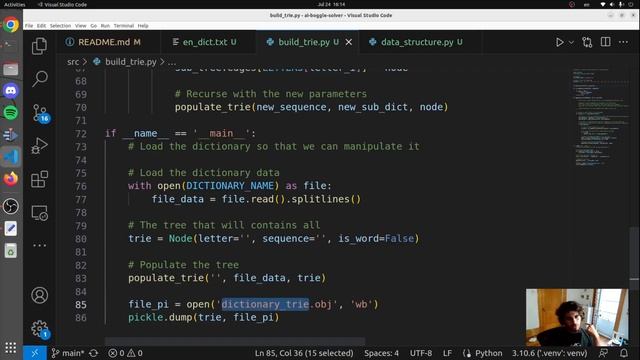The image size is (640, 360).
Task: Open the Go menu
Action: click(93, 26)
